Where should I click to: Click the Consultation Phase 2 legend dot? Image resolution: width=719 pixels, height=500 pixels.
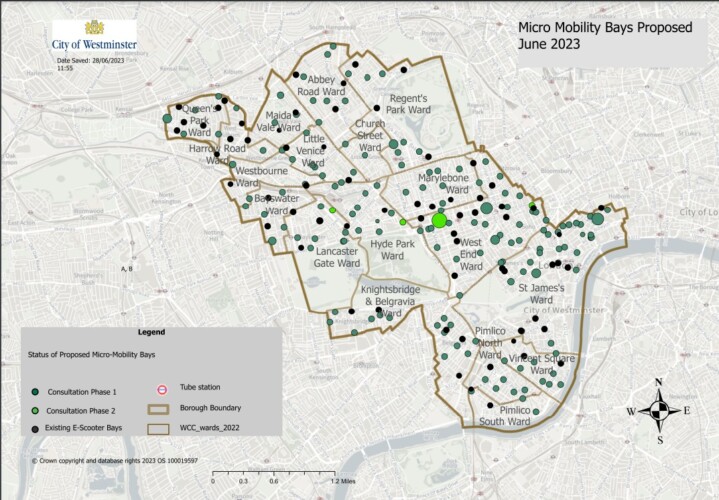pyautogui.click(x=34, y=410)
